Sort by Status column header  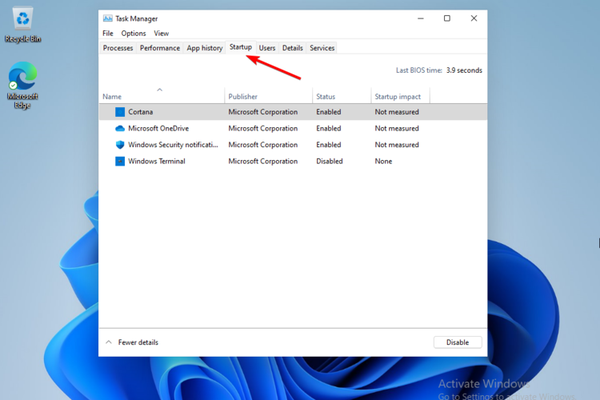coord(326,97)
